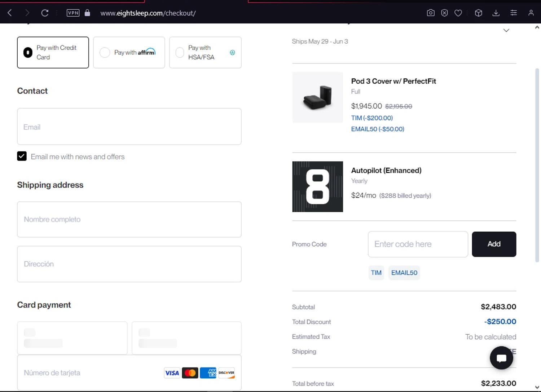Click the -$250.00 total discount value
Viewport: 541px width, 392px height.
(x=500, y=321)
